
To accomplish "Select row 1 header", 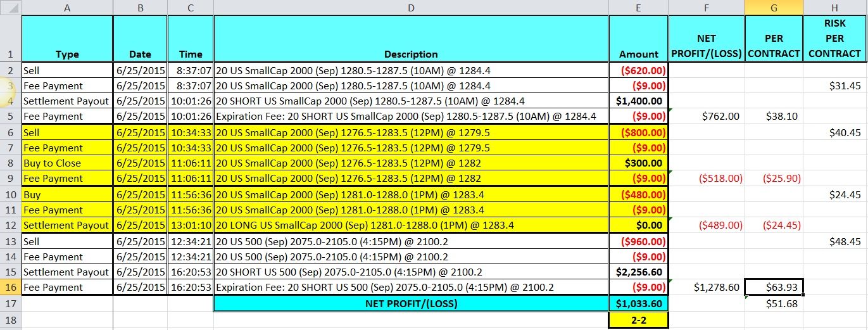I will pos(10,38).
